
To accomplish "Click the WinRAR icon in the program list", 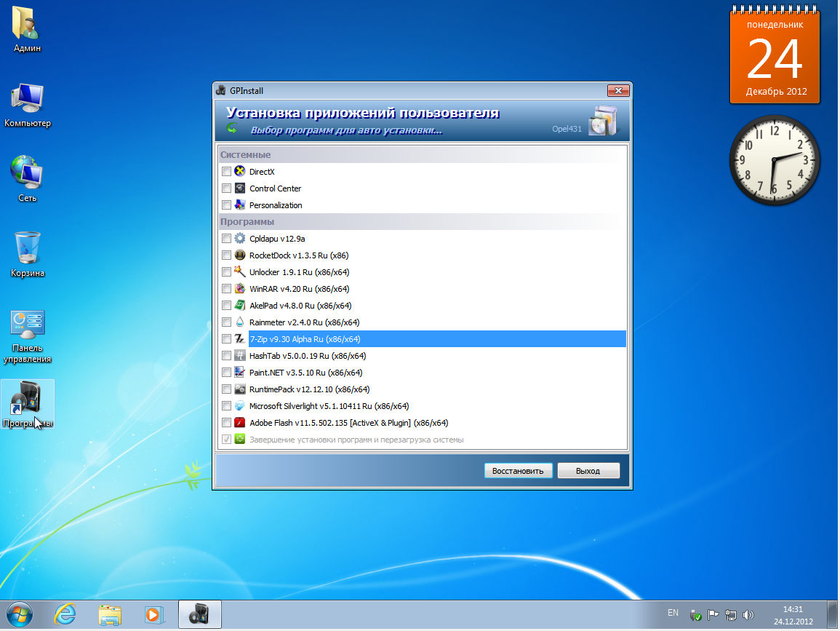I will coord(240,289).
